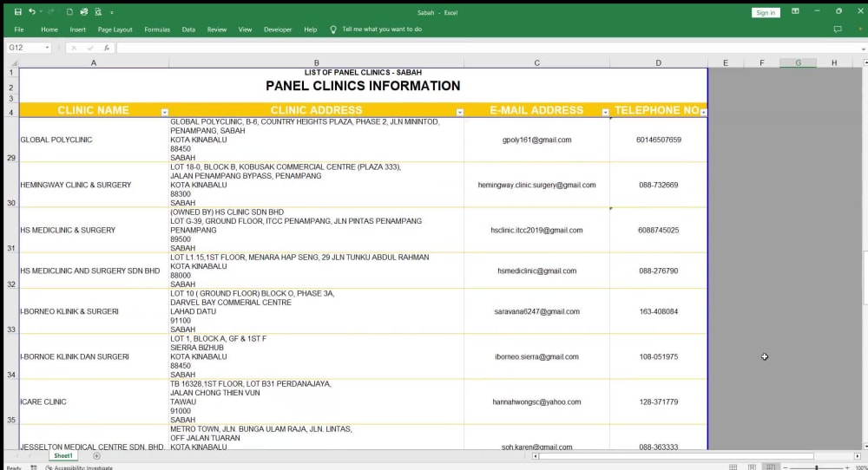Click email 'hsmediclinic@gmail.com'
This screenshot has height=470, width=868.
[537, 271]
